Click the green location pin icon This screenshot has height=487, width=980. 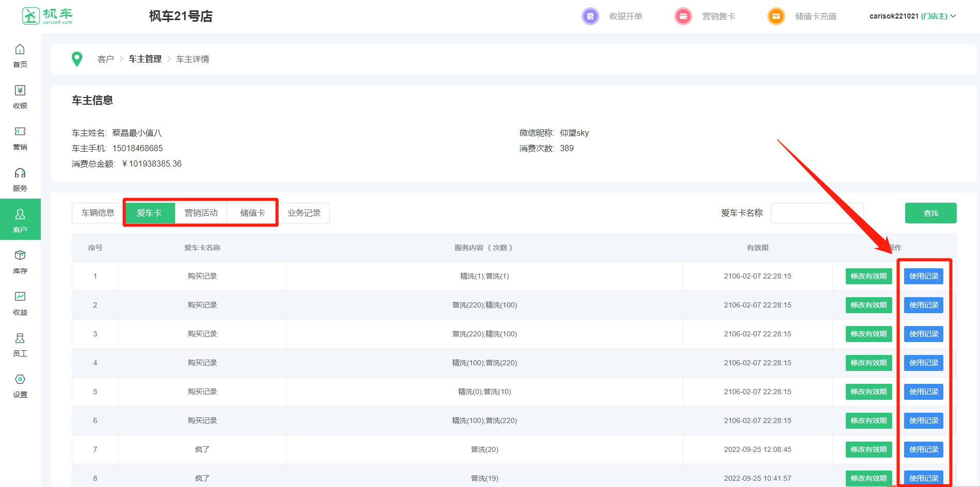77,59
